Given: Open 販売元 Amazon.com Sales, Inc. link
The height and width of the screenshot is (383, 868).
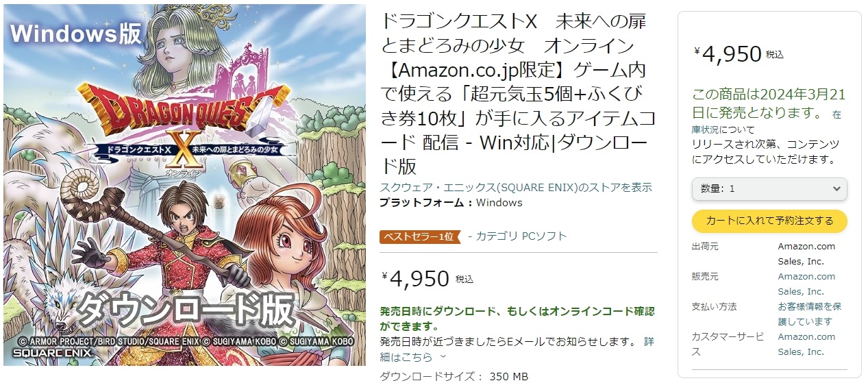Looking at the screenshot, I should click(806, 284).
